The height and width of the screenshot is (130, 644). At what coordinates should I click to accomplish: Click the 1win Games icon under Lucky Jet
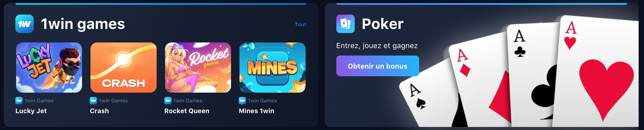point(19,101)
